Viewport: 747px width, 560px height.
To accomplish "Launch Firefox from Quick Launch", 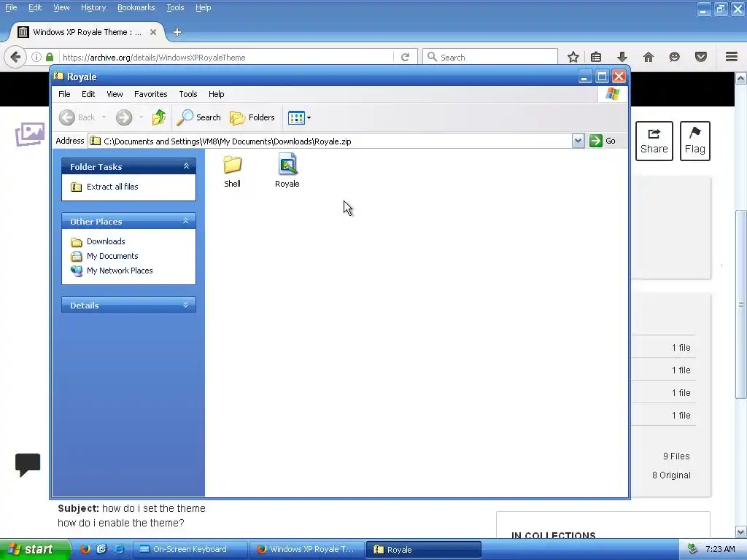I will [x=85, y=549].
